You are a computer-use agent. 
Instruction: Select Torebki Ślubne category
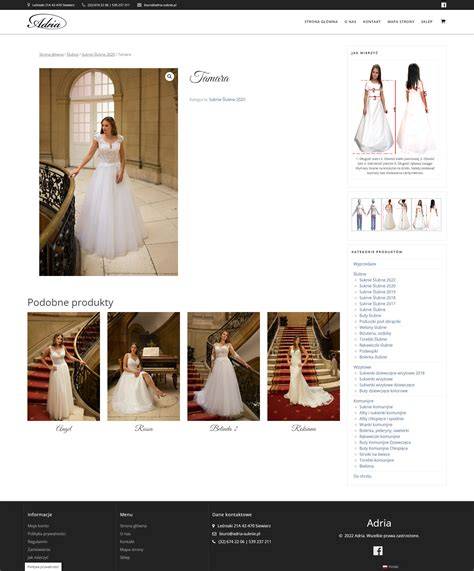(373, 339)
